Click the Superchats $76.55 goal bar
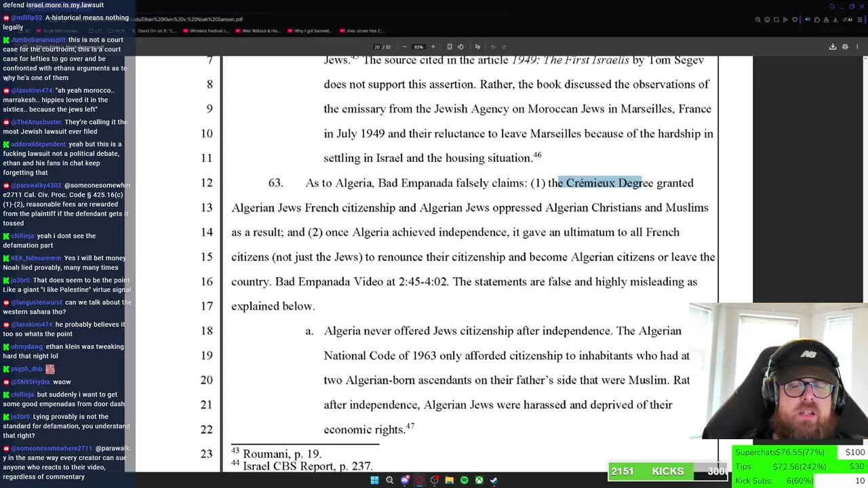This screenshot has height=488, width=868. (x=800, y=452)
